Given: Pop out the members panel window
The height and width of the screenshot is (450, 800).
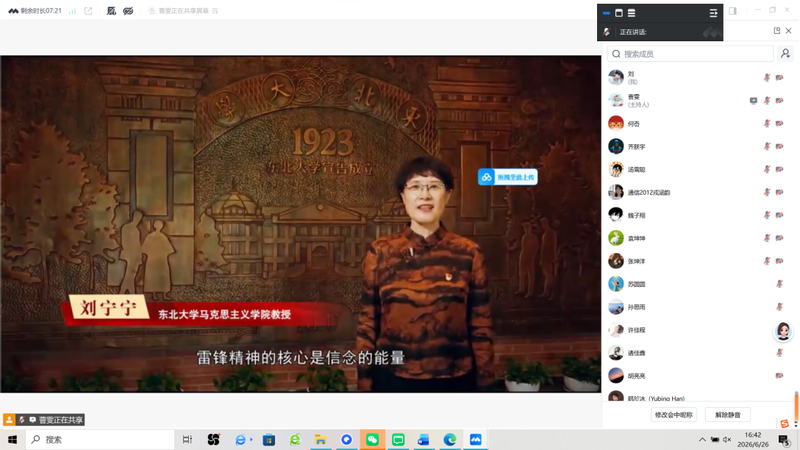Looking at the screenshot, I should click(777, 31).
